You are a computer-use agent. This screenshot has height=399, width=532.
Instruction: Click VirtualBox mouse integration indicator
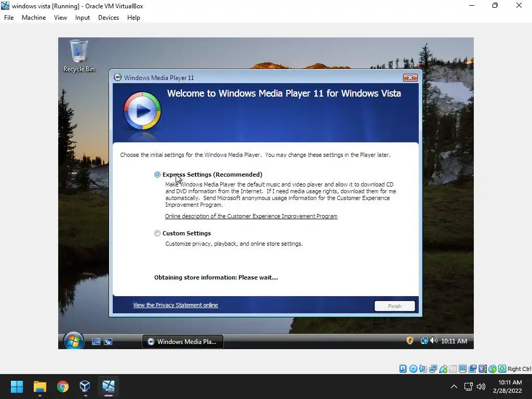click(x=493, y=369)
